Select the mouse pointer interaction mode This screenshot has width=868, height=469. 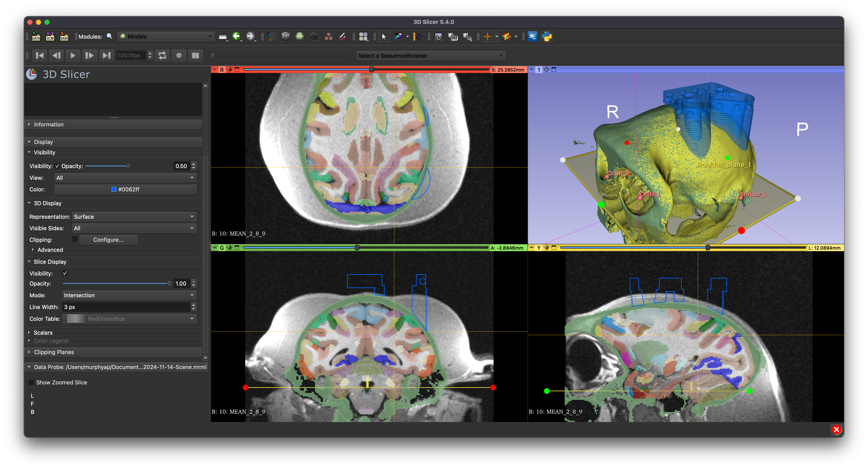383,36
